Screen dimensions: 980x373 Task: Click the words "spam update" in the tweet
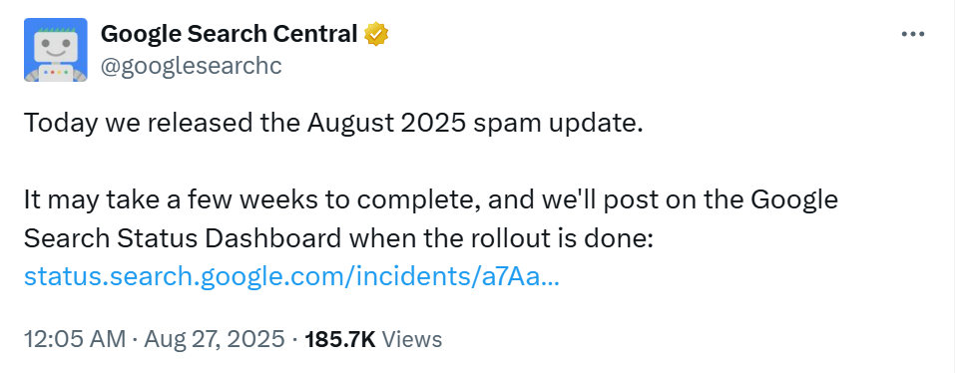(x=558, y=124)
